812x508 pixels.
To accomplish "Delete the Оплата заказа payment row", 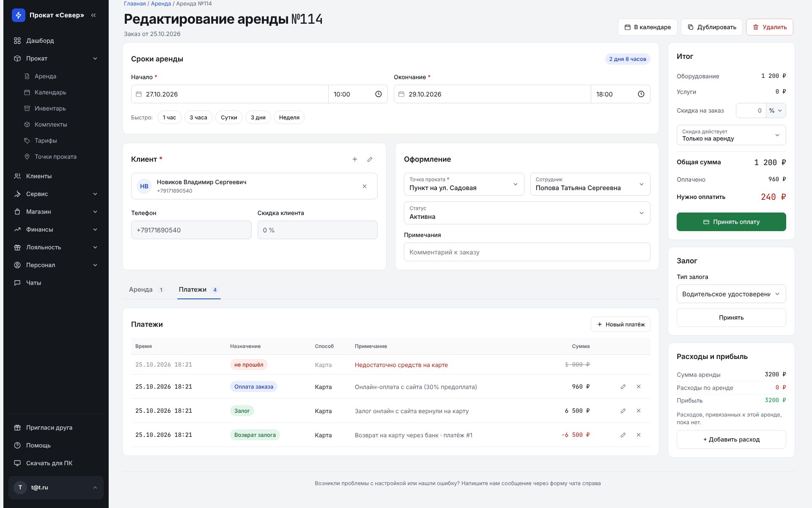I will [639, 387].
